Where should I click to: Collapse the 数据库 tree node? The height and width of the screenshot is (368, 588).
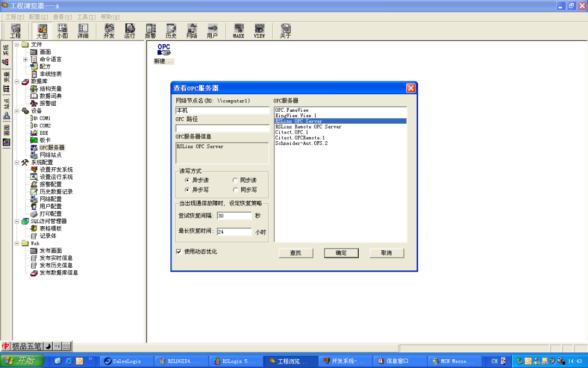click(16, 81)
